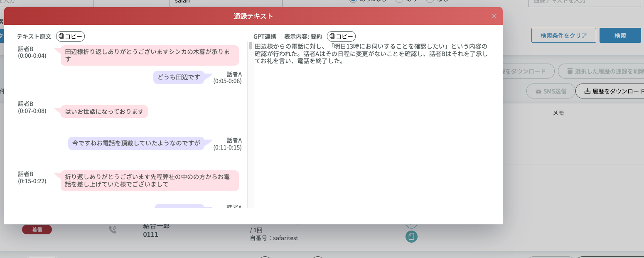The width and height of the screenshot is (644, 258).
Task: Click the bubble はいお世話になっております
Action: coord(104,111)
